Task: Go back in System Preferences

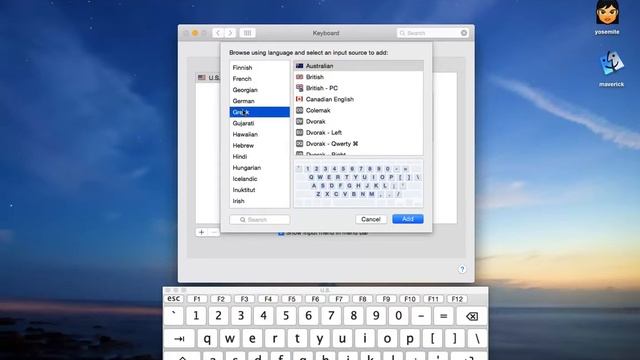Action: point(218,33)
